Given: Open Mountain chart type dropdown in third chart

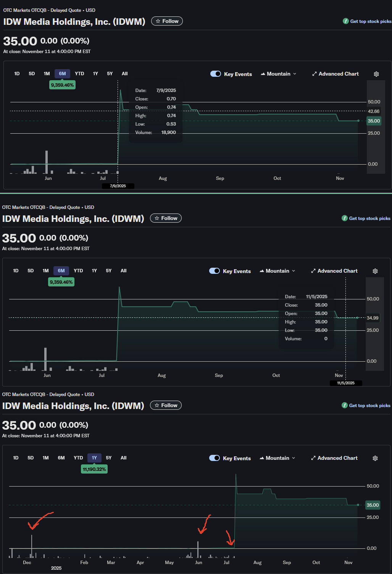Looking at the screenshot, I should pos(277,458).
